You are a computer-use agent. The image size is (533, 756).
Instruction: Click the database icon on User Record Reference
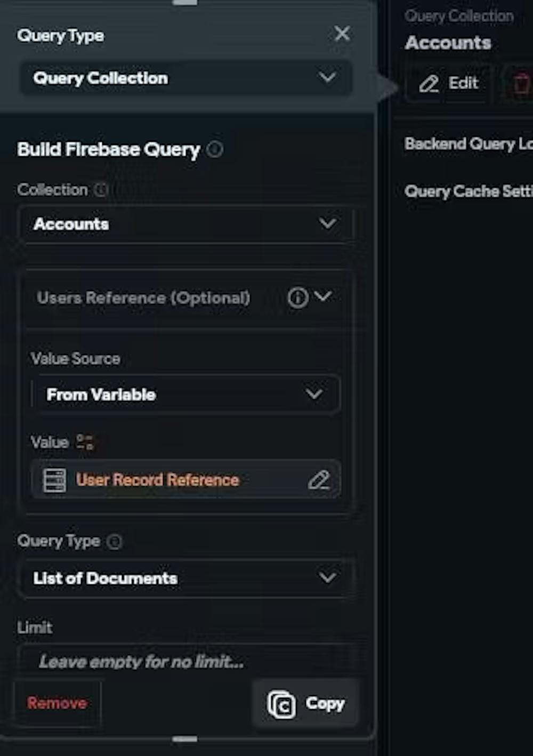54,480
